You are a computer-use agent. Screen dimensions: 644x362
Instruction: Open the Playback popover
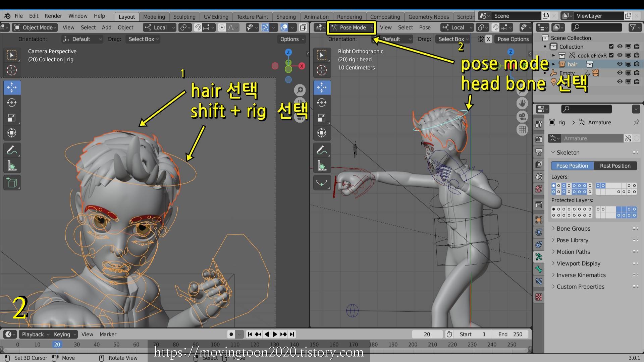click(35, 334)
